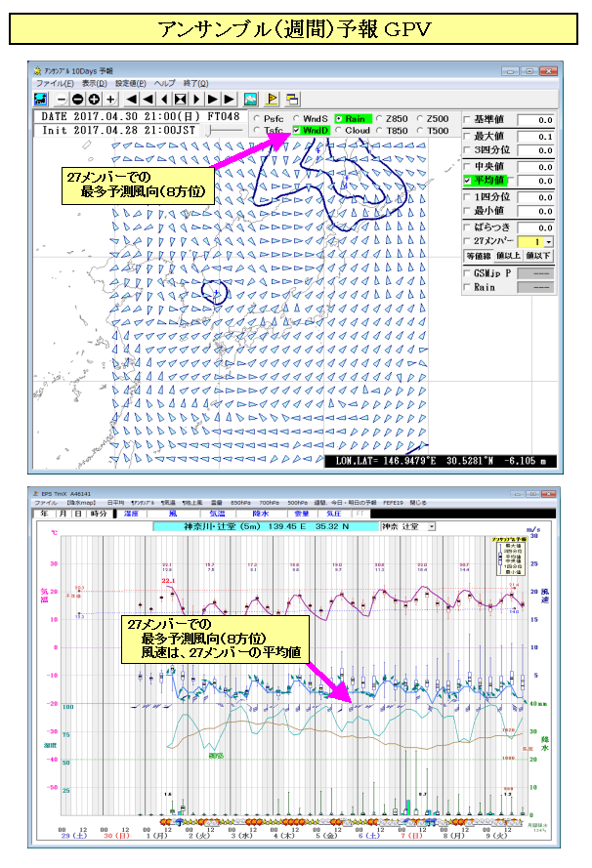The height and width of the screenshot is (868, 592).
Task: Click the blue map icon at toolbar start
Action: pos(40,99)
